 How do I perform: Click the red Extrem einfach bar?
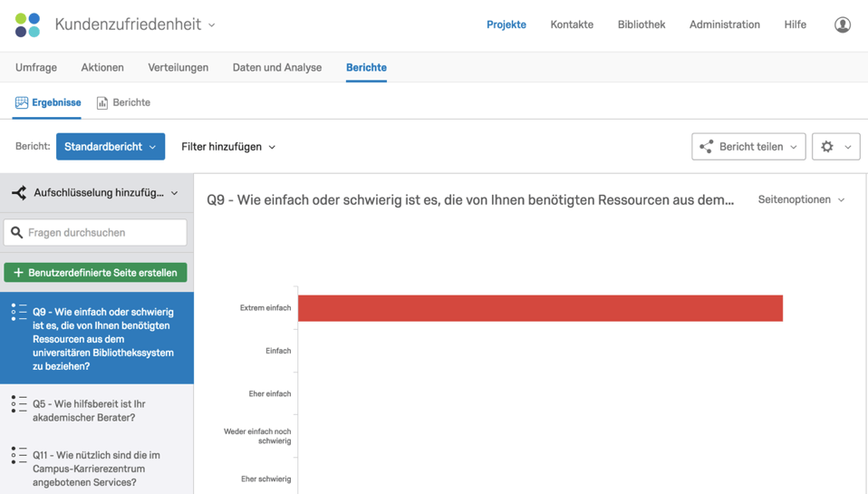(540, 308)
